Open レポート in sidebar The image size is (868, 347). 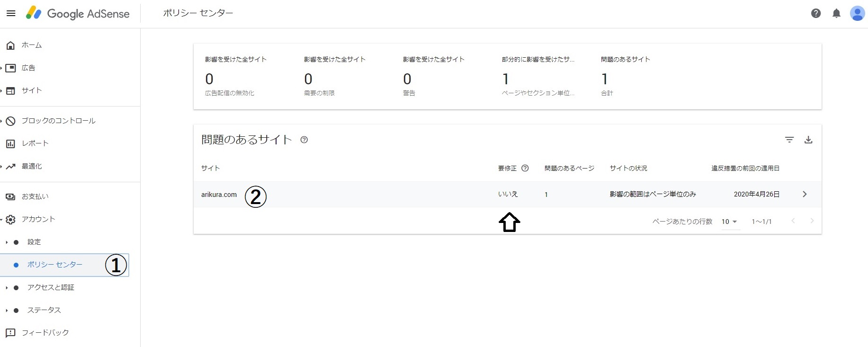tap(35, 143)
